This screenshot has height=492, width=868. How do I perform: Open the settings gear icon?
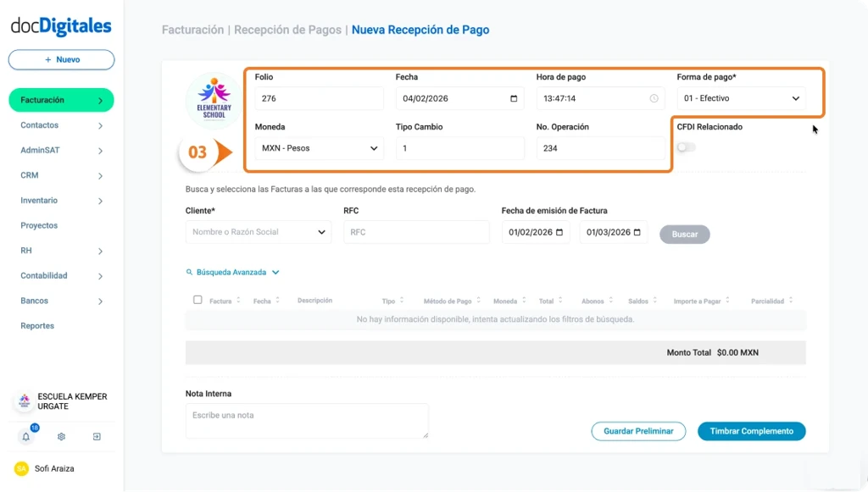point(60,436)
